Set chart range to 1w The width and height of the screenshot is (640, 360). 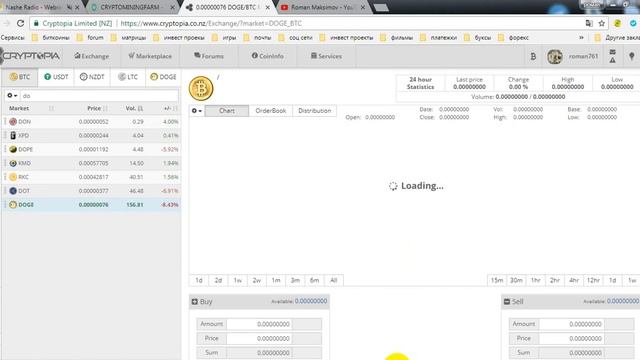(237, 280)
